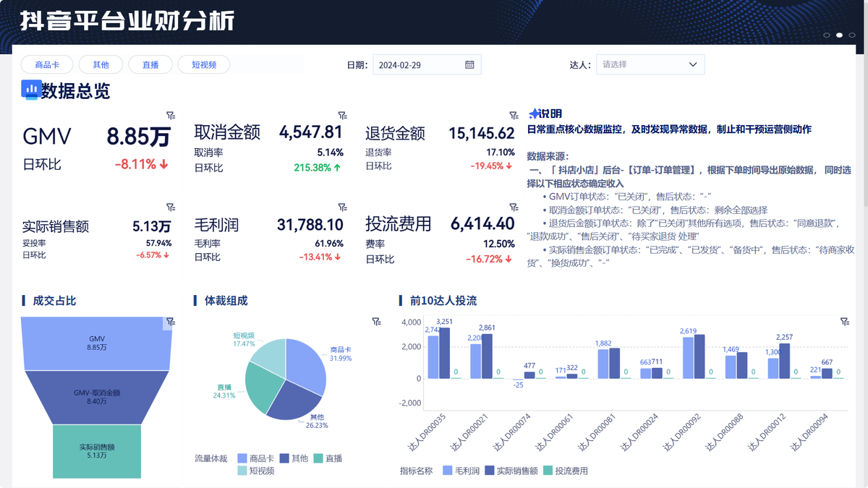Click the 数据总览 chart icon
868x488 pixels.
pos(30,90)
